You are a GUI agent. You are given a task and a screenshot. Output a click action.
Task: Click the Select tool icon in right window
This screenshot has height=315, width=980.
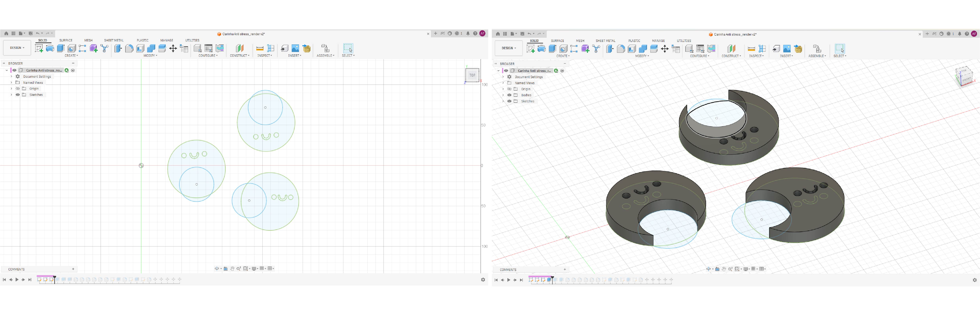[x=840, y=49]
